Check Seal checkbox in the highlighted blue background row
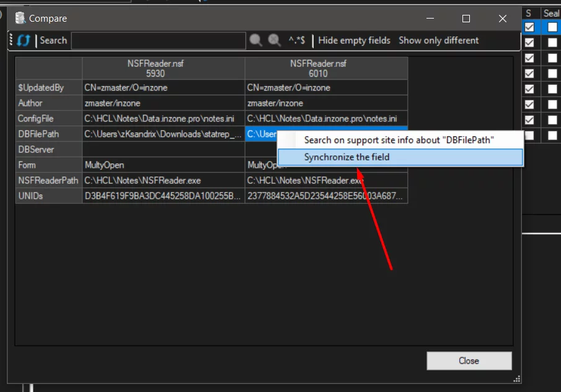The height and width of the screenshot is (392, 561). 552,27
